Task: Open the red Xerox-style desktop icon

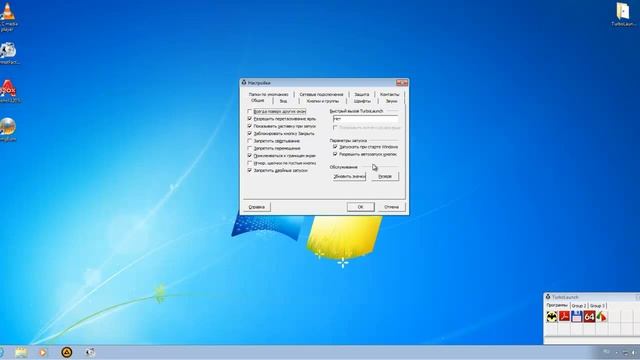Action: pyautogui.click(x=8, y=91)
